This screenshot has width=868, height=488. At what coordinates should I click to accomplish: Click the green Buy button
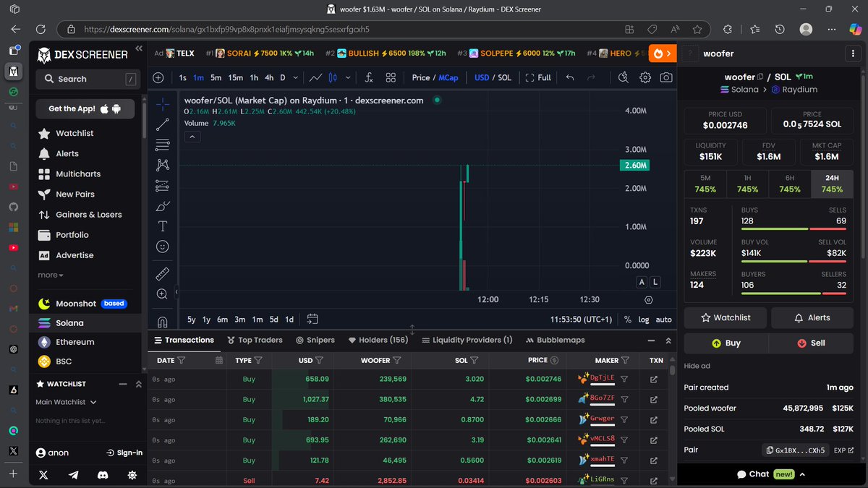point(726,343)
